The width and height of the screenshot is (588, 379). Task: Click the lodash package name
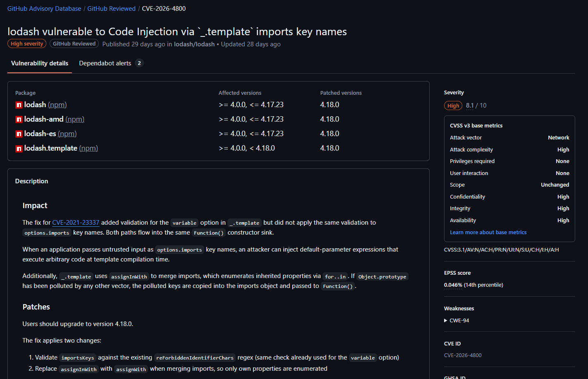click(35, 105)
